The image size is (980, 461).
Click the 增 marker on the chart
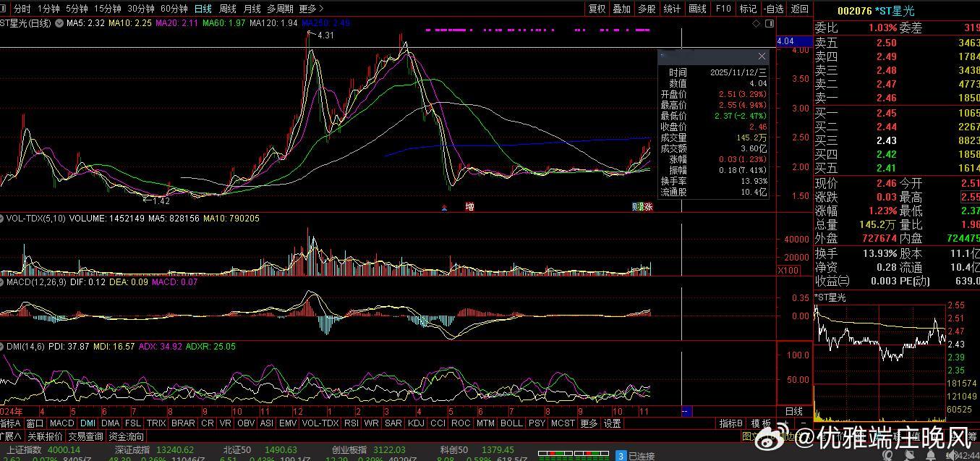click(469, 207)
